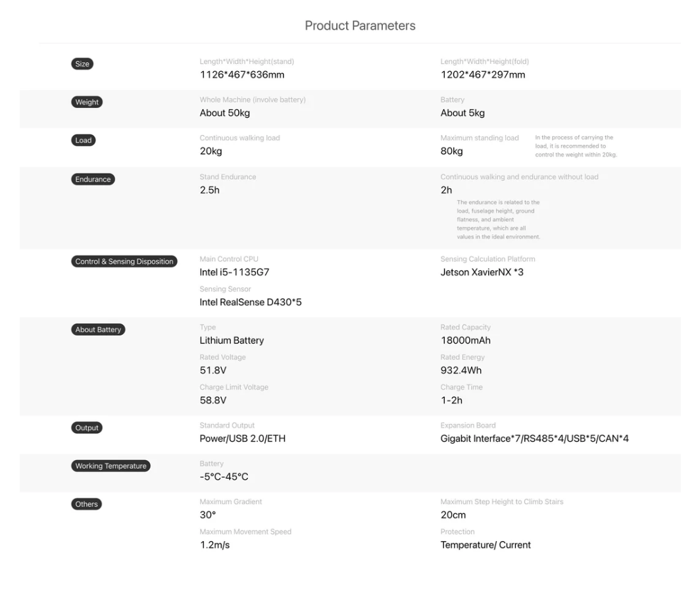Select the About Battery pill

[98, 330]
